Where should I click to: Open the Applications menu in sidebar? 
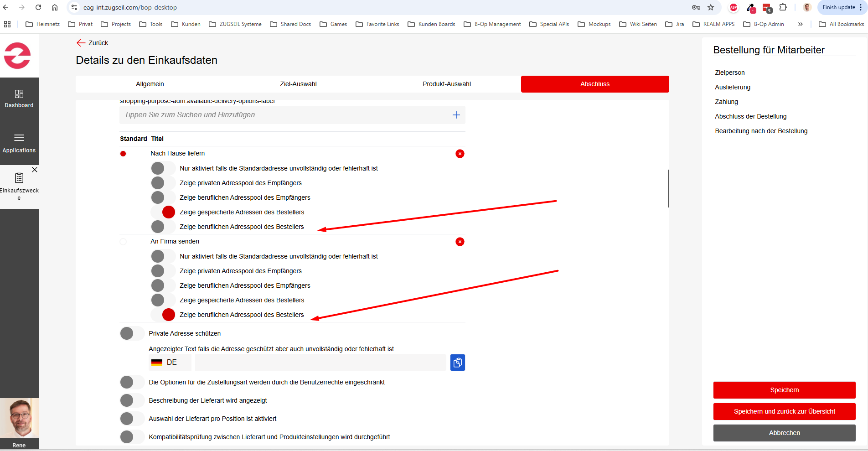pyautogui.click(x=19, y=143)
